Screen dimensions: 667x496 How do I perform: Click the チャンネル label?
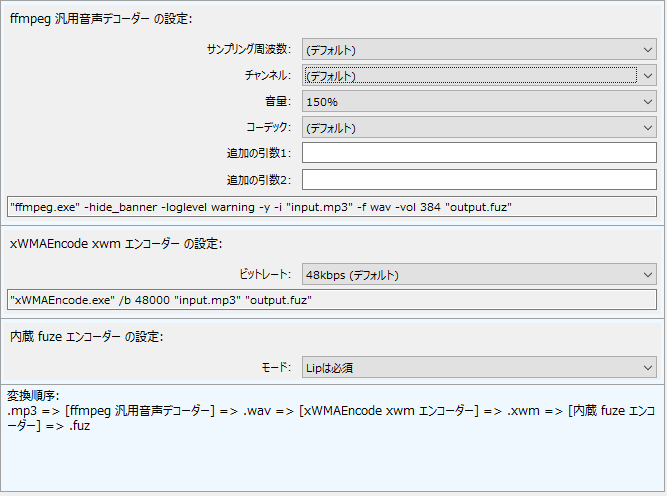[268, 75]
